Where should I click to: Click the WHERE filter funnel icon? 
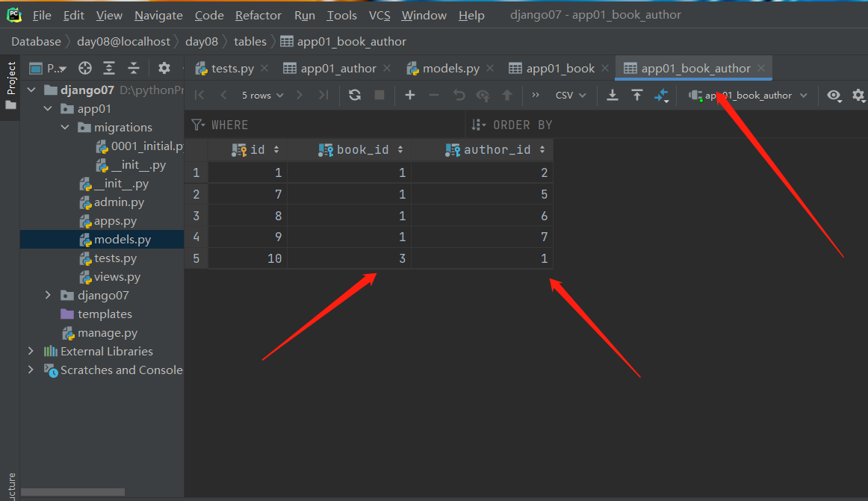pos(198,125)
